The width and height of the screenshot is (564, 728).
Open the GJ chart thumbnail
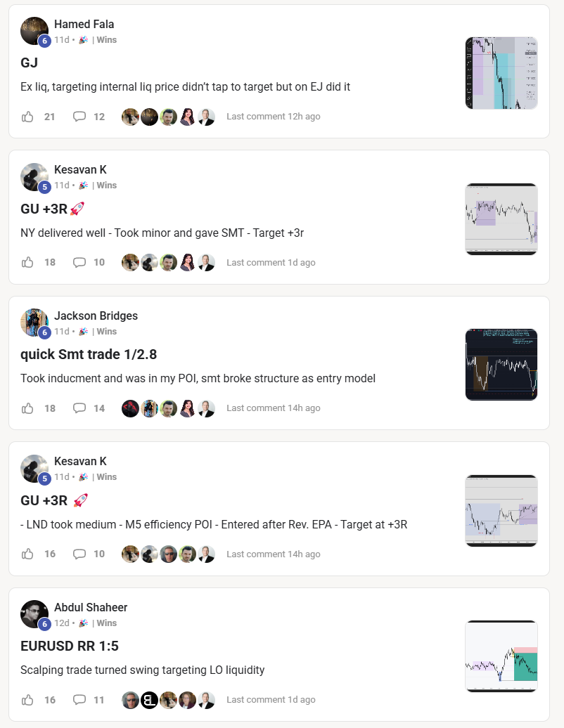coord(501,73)
